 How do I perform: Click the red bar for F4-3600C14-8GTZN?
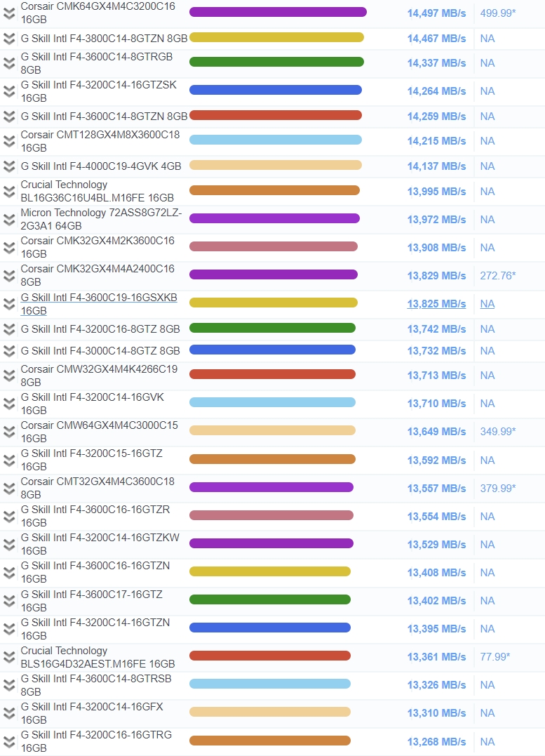[276, 115]
